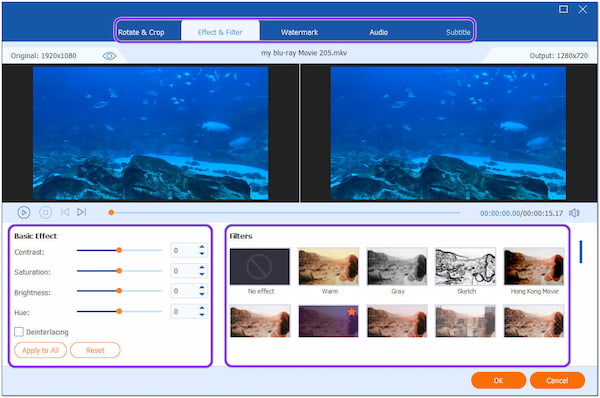
Task: Stop the video playback
Action: pos(46,212)
